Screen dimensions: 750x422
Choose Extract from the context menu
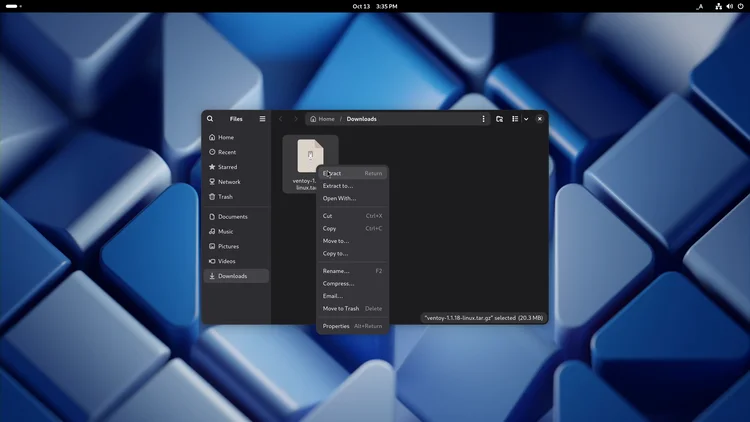coord(353,173)
